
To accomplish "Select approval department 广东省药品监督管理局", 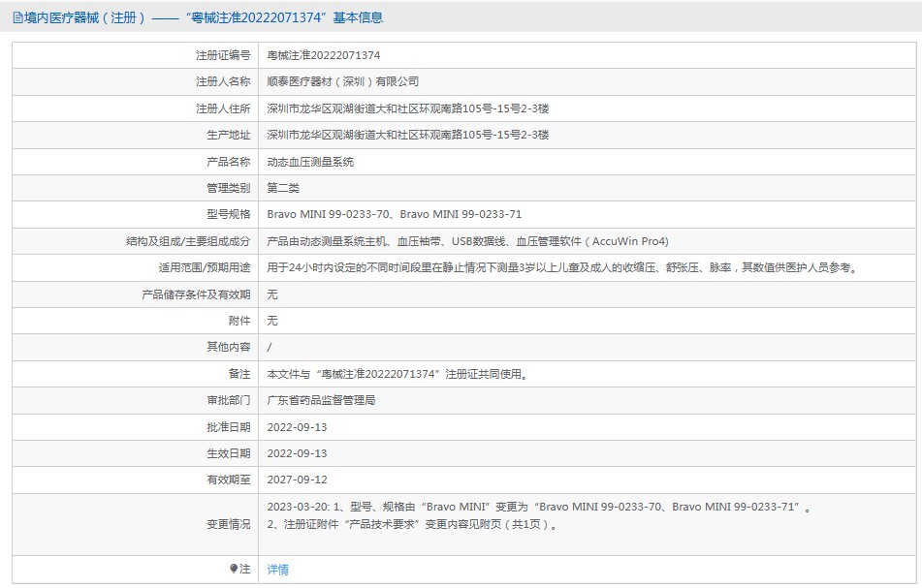I will tap(321, 401).
